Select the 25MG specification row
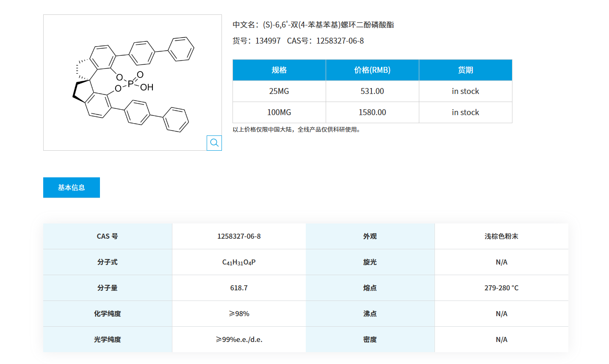609x364 pixels. pyautogui.click(x=279, y=91)
